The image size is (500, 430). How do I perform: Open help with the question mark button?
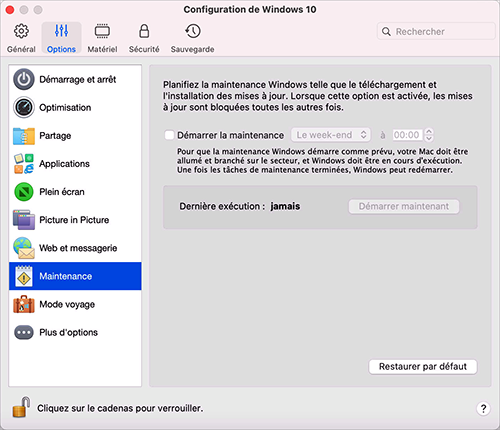click(x=483, y=408)
